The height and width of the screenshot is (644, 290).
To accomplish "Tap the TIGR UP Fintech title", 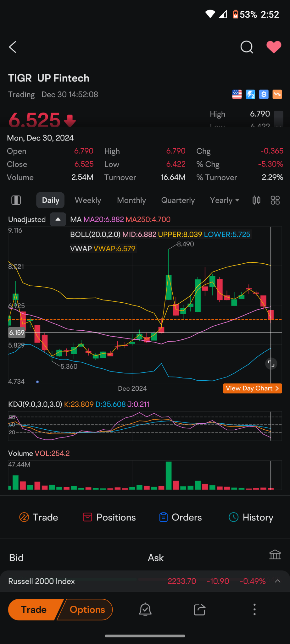I will coord(49,78).
